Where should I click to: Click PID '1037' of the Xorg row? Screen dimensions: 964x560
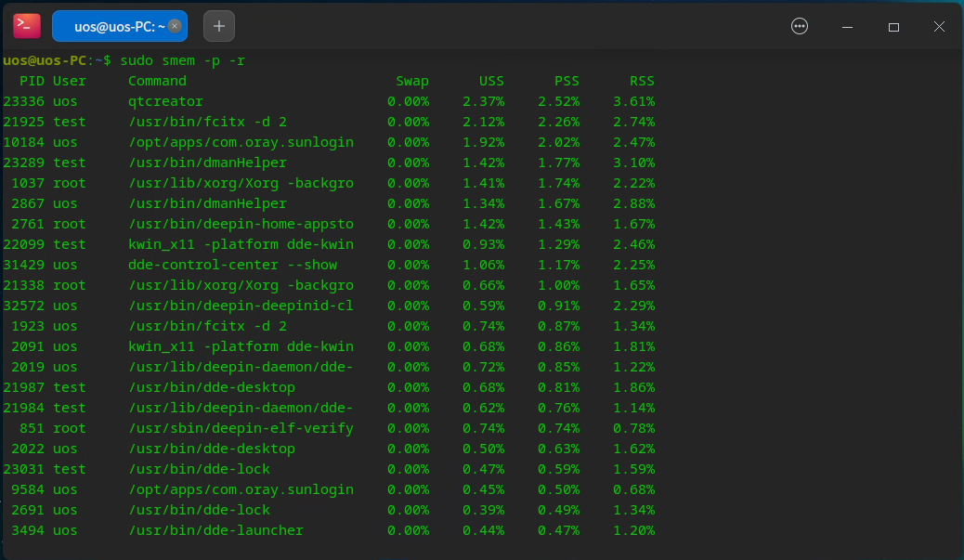[28, 183]
